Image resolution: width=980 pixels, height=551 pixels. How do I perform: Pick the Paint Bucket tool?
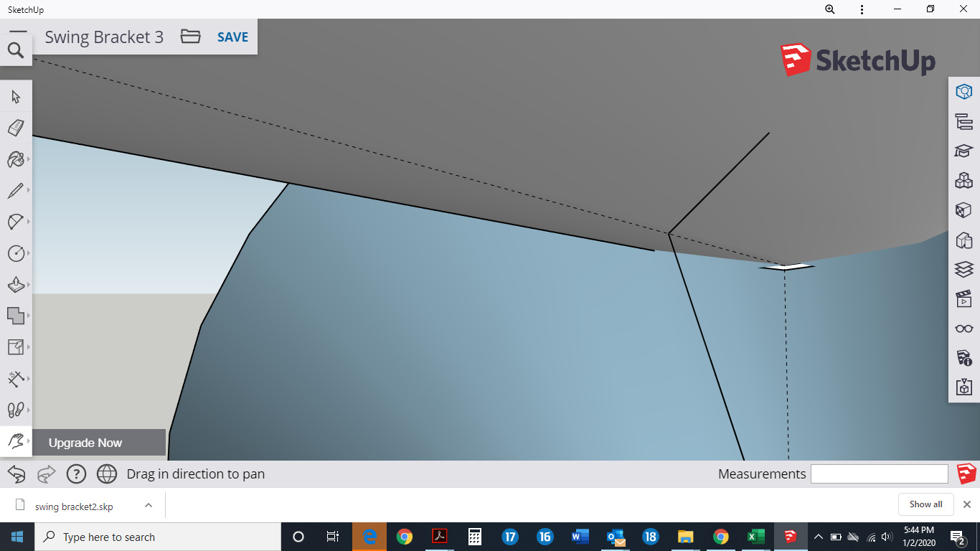15,159
